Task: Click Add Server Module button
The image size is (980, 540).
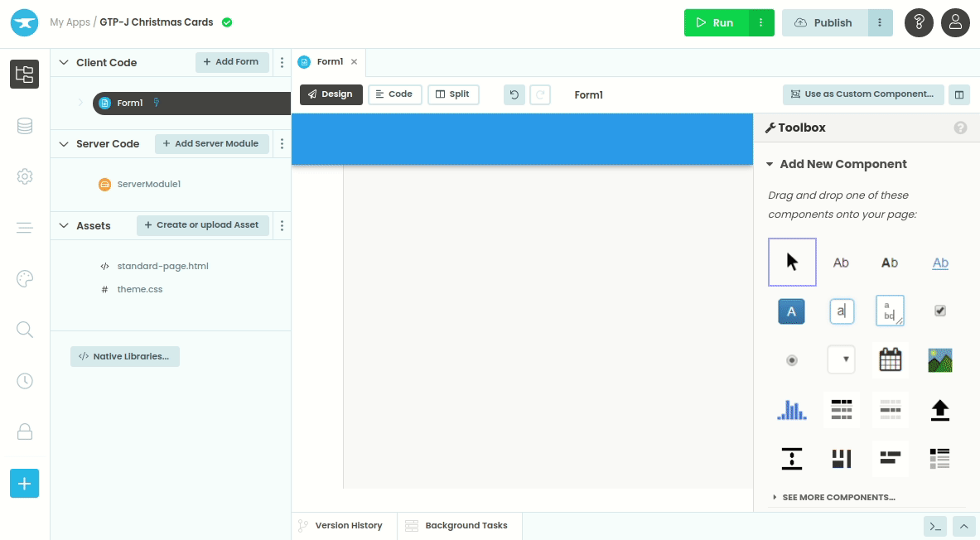Action: point(211,144)
